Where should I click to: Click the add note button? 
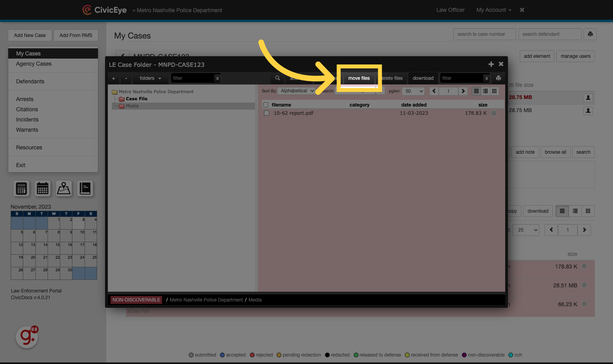(x=525, y=152)
